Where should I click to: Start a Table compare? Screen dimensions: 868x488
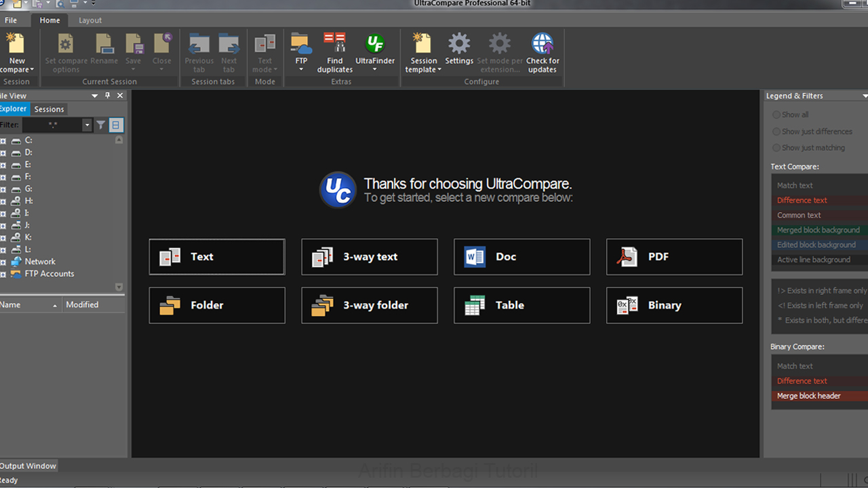(522, 305)
